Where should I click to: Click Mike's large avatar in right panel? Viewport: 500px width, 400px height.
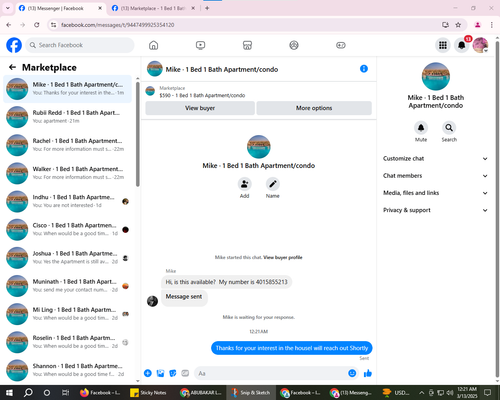tap(436, 76)
